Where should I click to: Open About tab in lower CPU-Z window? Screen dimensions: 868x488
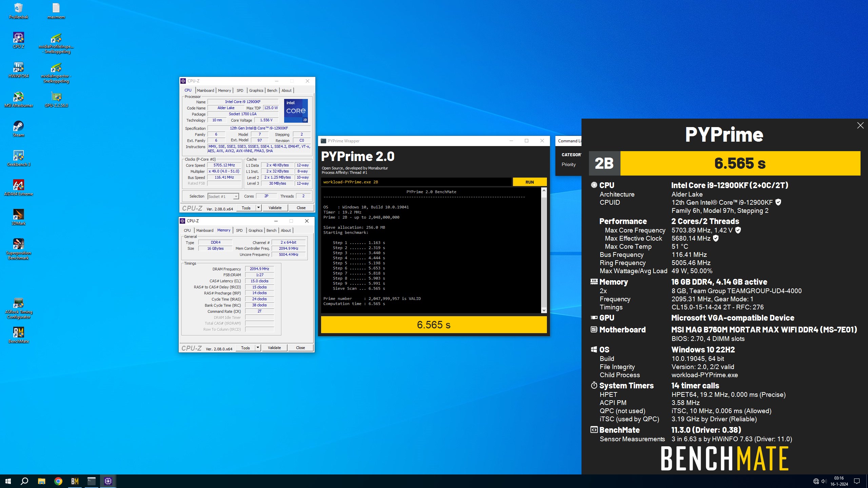tap(286, 230)
